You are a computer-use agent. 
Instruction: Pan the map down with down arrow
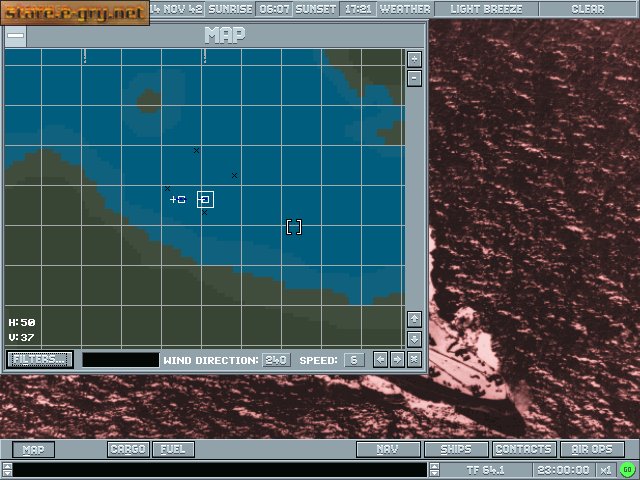coord(414,339)
